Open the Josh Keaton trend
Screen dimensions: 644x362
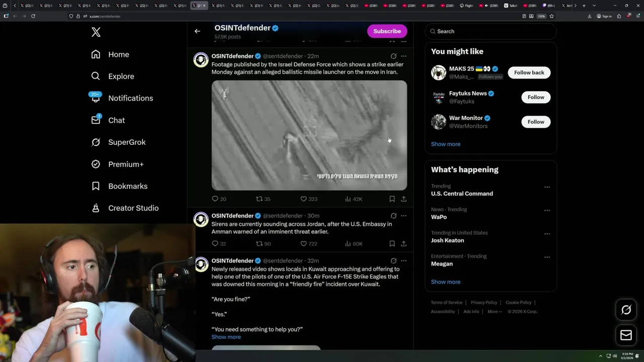[x=447, y=240]
